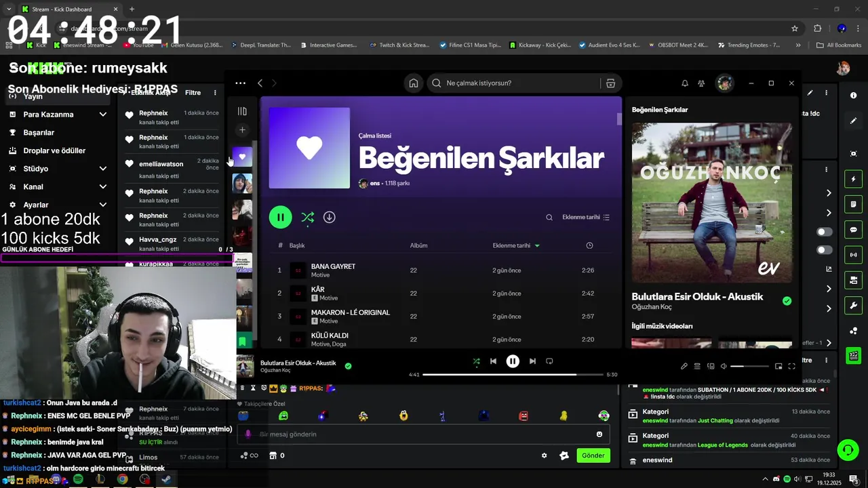This screenshot has width=868, height=488.
Task: Open Oğuzhan Koç artist link in right panel
Action: tap(652, 307)
